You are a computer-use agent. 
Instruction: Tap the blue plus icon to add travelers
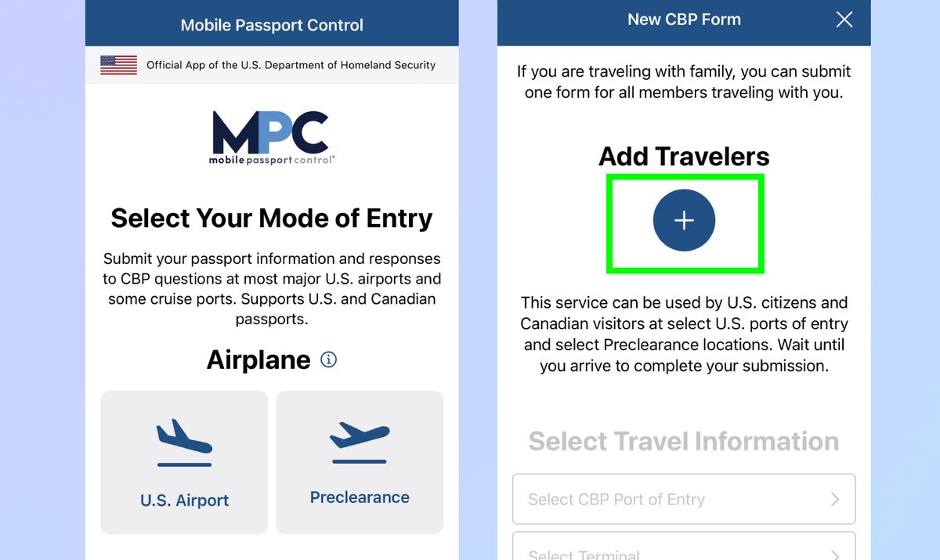click(684, 221)
